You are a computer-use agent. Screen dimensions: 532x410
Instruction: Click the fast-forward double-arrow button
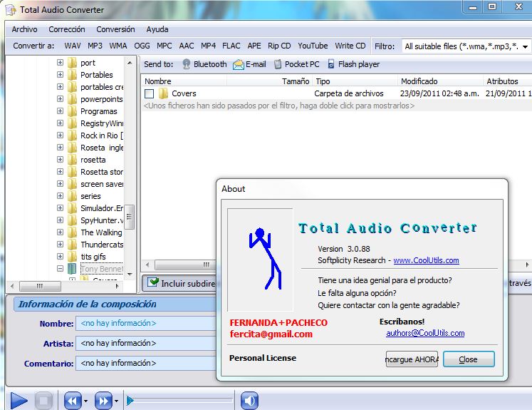(103, 401)
